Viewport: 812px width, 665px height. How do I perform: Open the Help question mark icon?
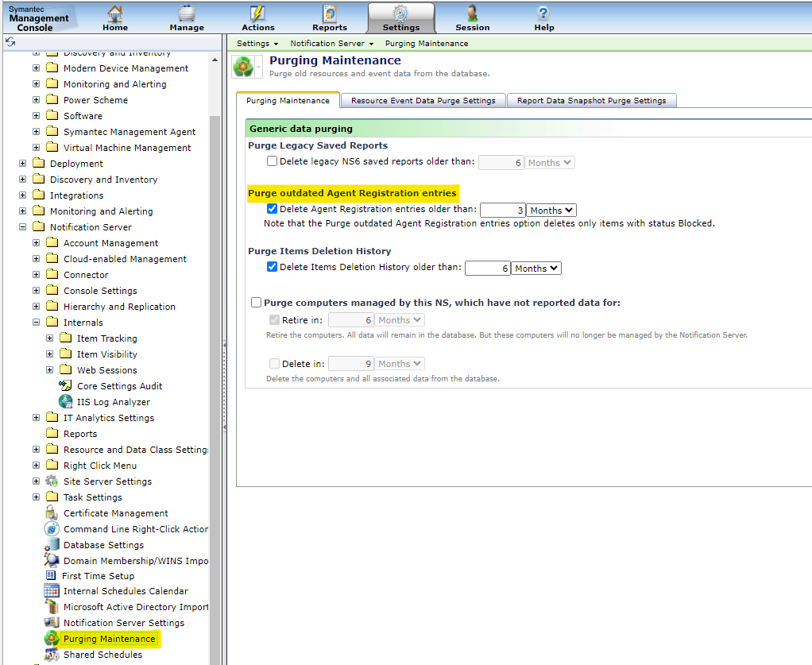[543, 14]
